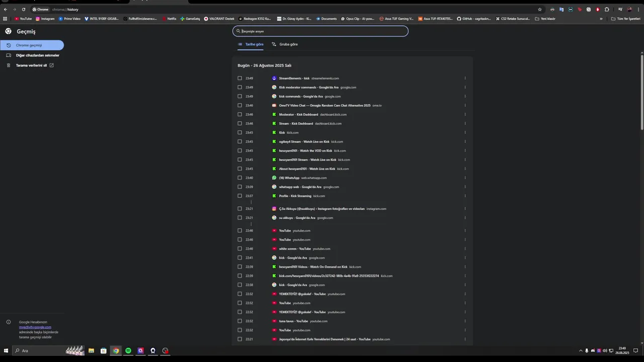The image size is (644, 362).
Task: Open the three-dot menu for ogibey4 Stream entry
Action: pyautogui.click(x=465, y=142)
